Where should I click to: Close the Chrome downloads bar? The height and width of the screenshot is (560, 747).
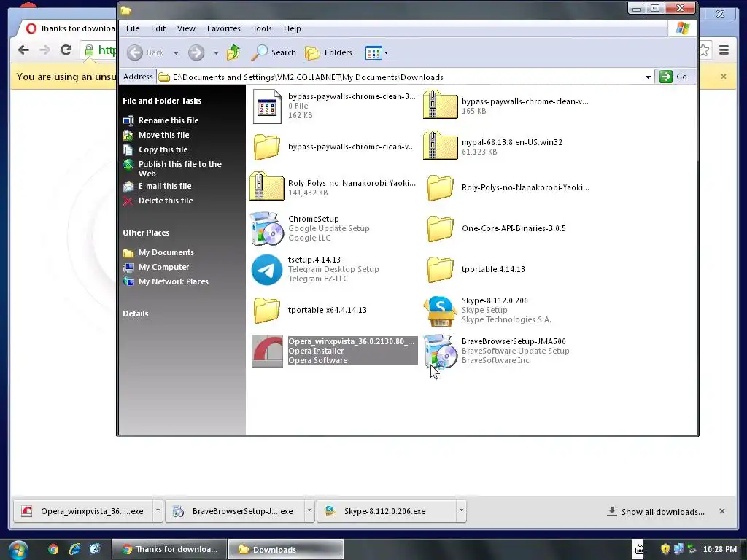click(x=722, y=511)
